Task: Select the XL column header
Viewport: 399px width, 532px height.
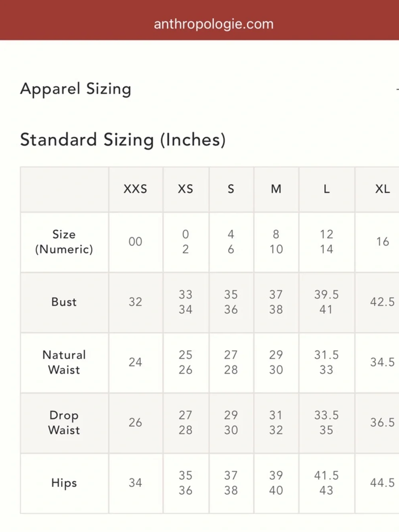Action: pos(382,189)
